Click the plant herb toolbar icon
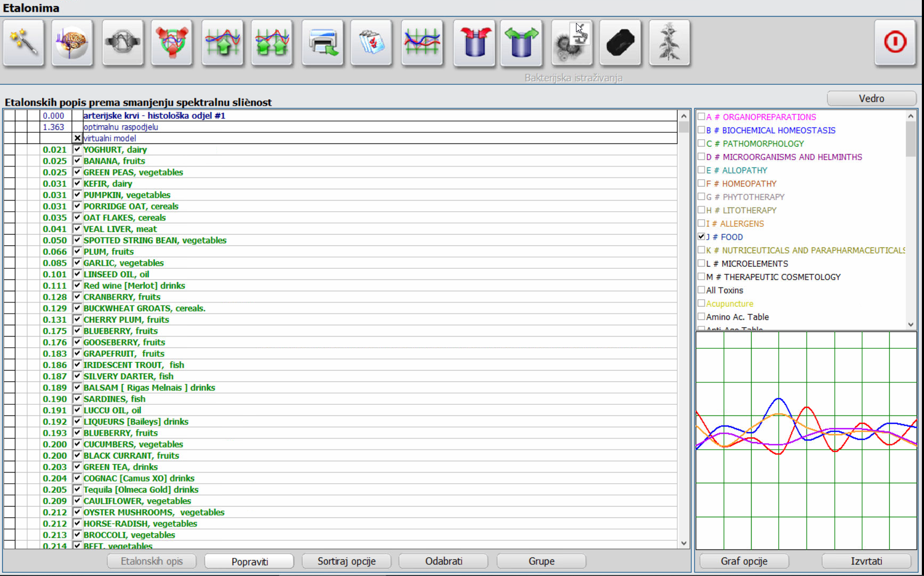The image size is (924, 576). (x=669, y=43)
